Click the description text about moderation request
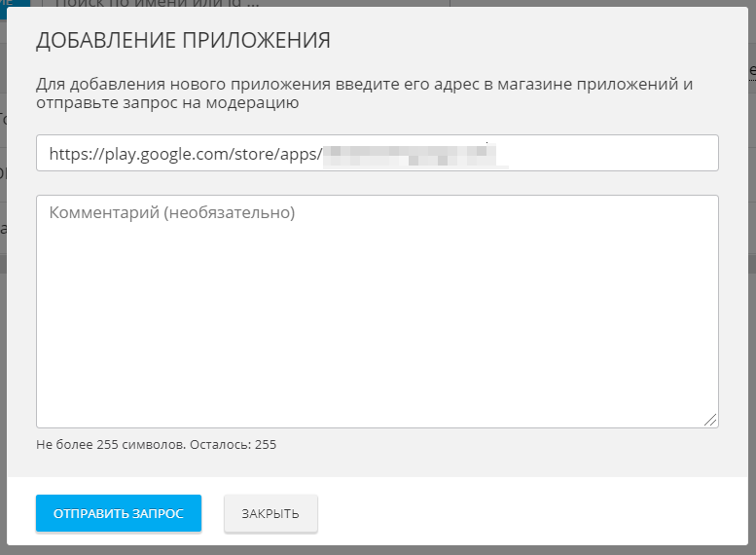756x555 pixels. click(x=364, y=92)
